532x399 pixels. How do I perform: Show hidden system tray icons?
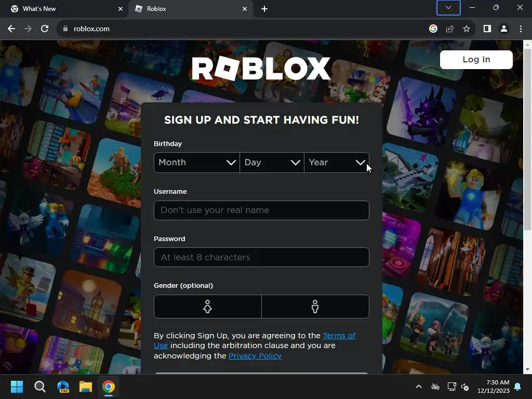point(419,387)
